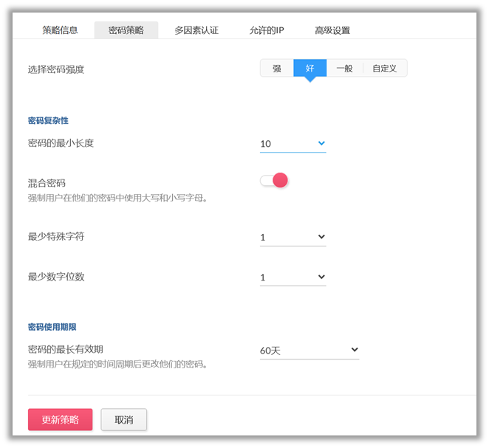Choose 自定义 password strength option
The height and width of the screenshot is (448, 489).
click(x=385, y=69)
